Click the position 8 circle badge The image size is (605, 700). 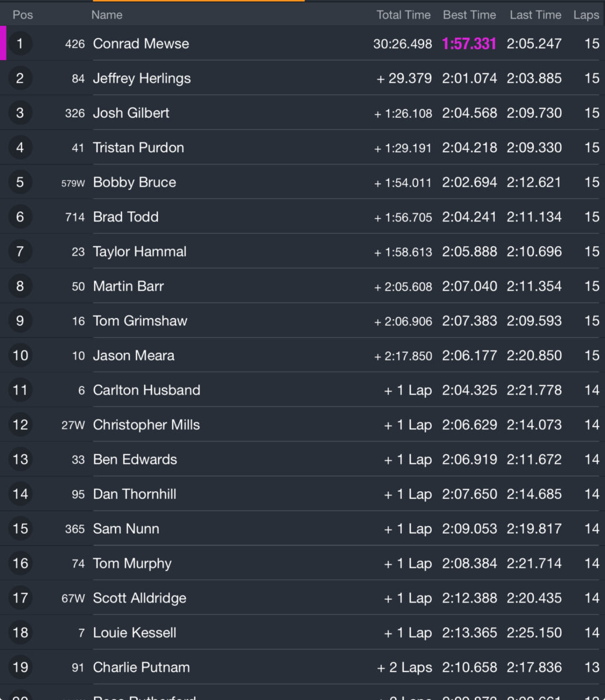pos(20,286)
